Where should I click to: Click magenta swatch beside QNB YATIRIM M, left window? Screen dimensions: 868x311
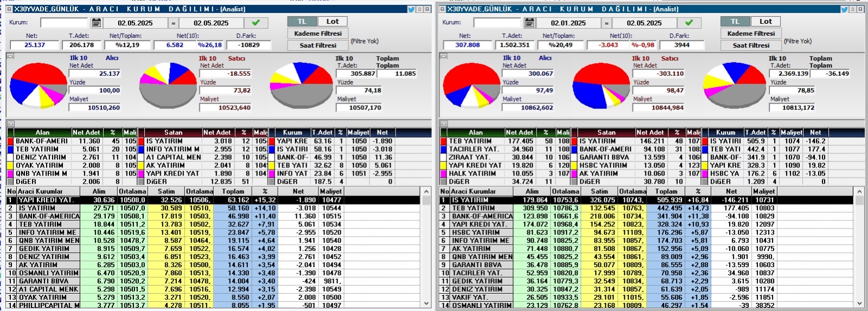click(x=10, y=173)
